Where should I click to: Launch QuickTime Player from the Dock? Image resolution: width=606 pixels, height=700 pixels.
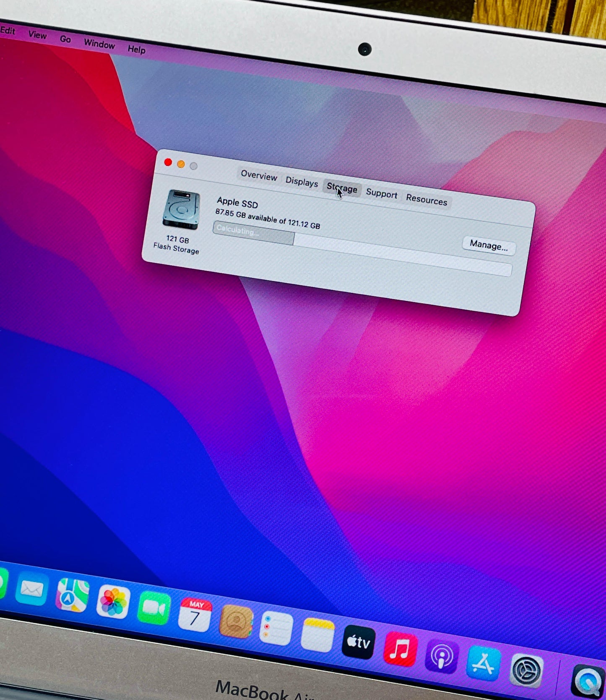588,682
